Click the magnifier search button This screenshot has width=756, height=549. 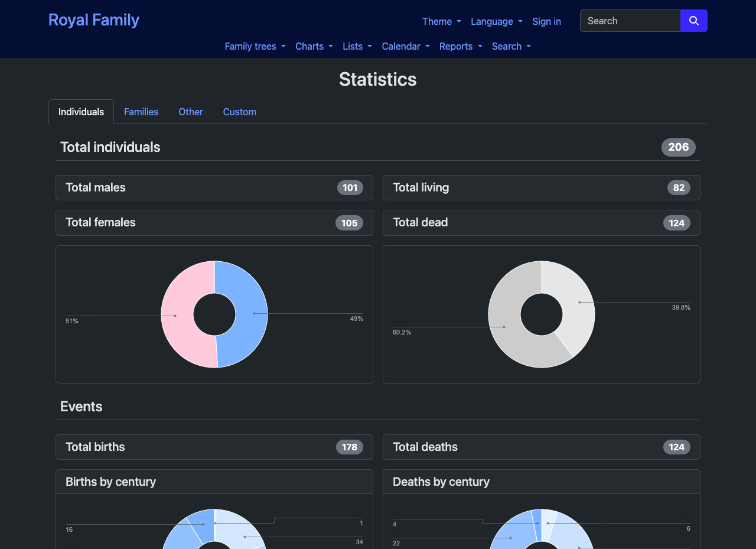[x=694, y=21]
